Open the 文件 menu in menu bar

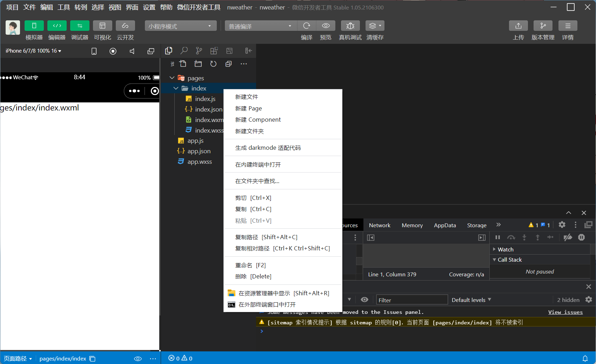click(29, 7)
